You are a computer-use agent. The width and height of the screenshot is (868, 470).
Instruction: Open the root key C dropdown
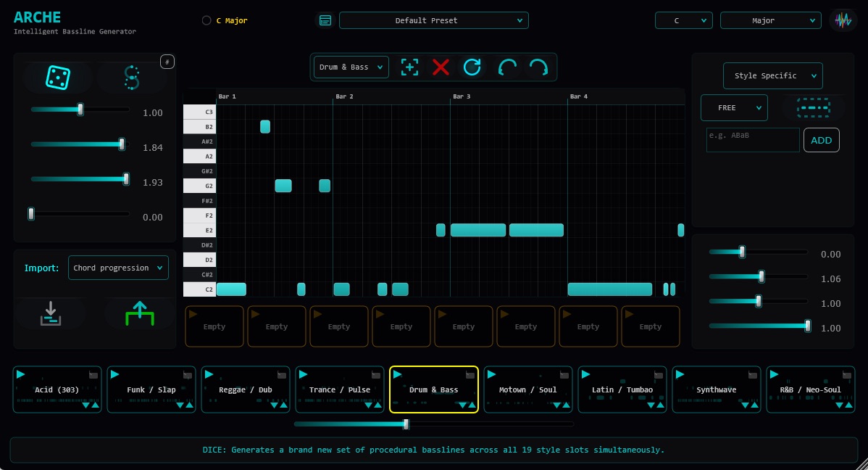point(684,20)
